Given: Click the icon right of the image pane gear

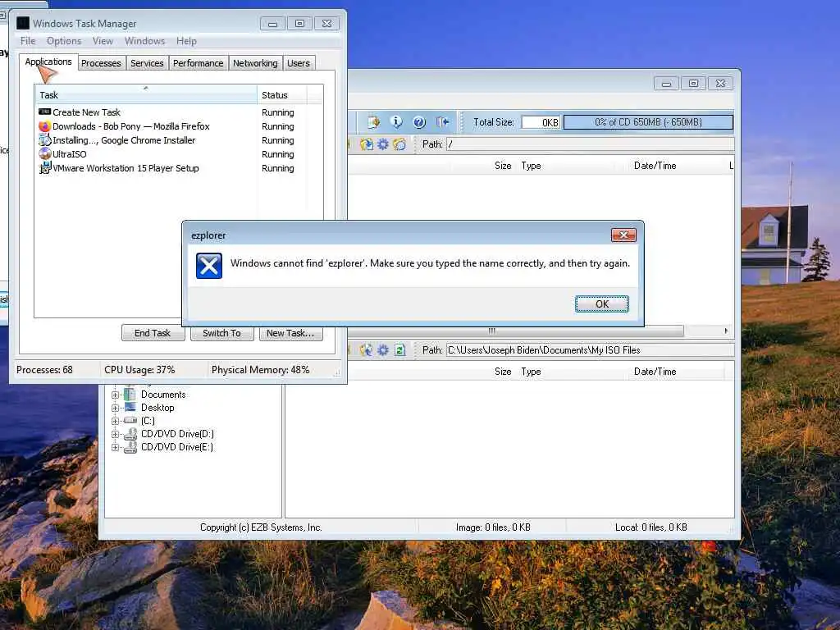Looking at the screenshot, I should tap(399, 144).
